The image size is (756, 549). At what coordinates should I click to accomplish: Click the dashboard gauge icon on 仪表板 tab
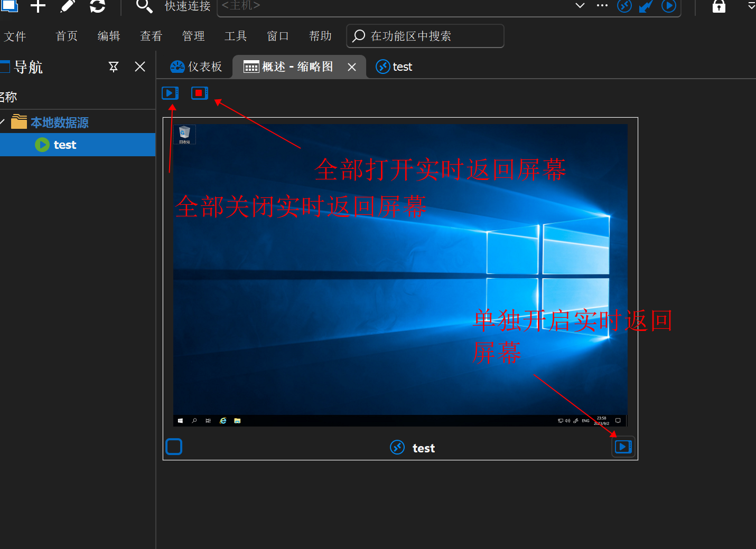(177, 67)
